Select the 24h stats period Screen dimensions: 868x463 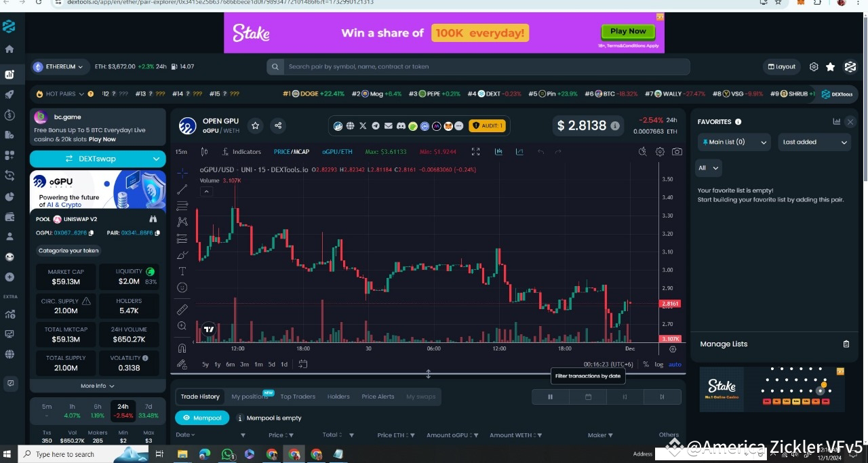pyautogui.click(x=123, y=411)
